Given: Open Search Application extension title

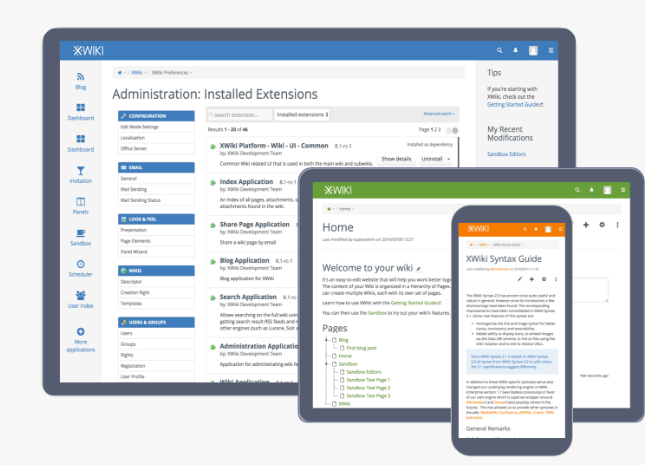Looking at the screenshot, I should tap(248, 297).
